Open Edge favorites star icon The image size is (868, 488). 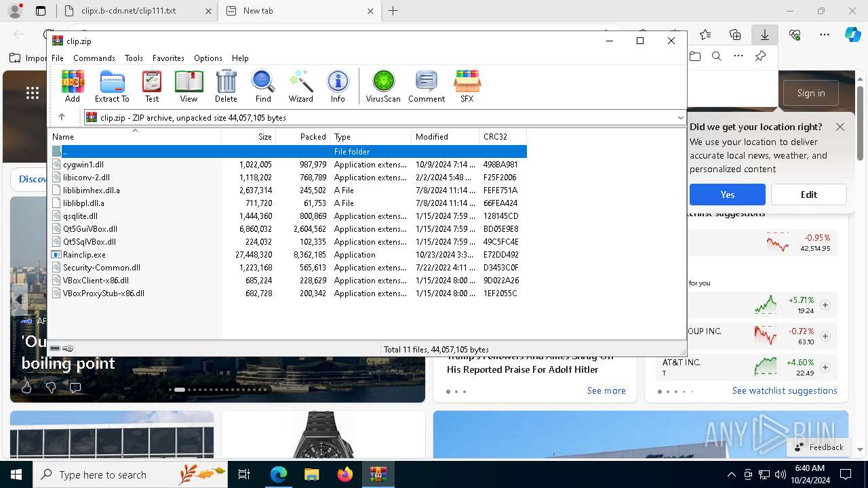click(705, 35)
